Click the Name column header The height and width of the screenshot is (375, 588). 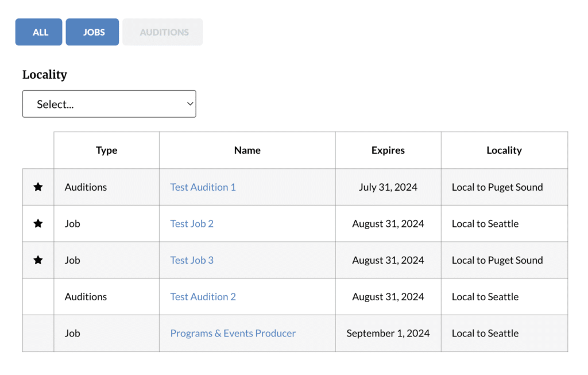[x=247, y=150]
